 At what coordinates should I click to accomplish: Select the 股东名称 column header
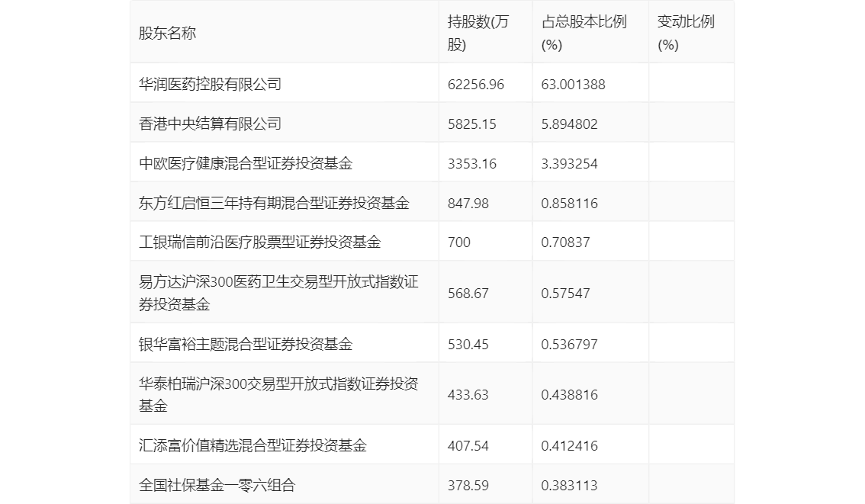coord(167,33)
